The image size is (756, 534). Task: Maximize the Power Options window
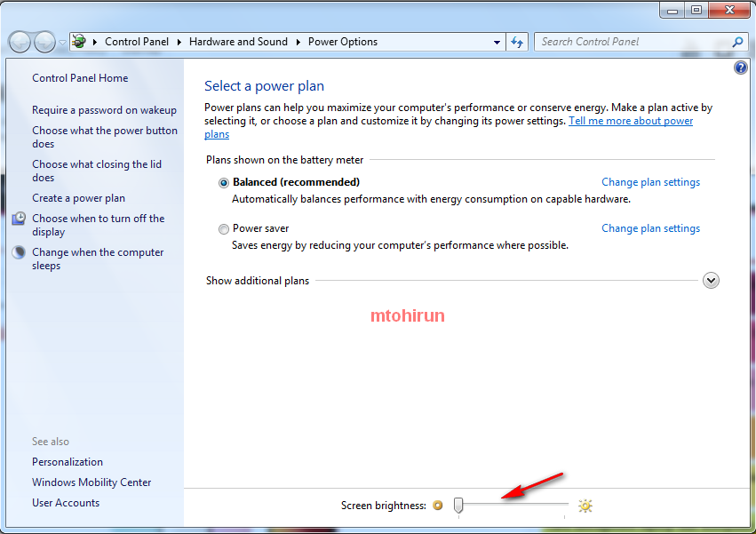tap(696, 10)
